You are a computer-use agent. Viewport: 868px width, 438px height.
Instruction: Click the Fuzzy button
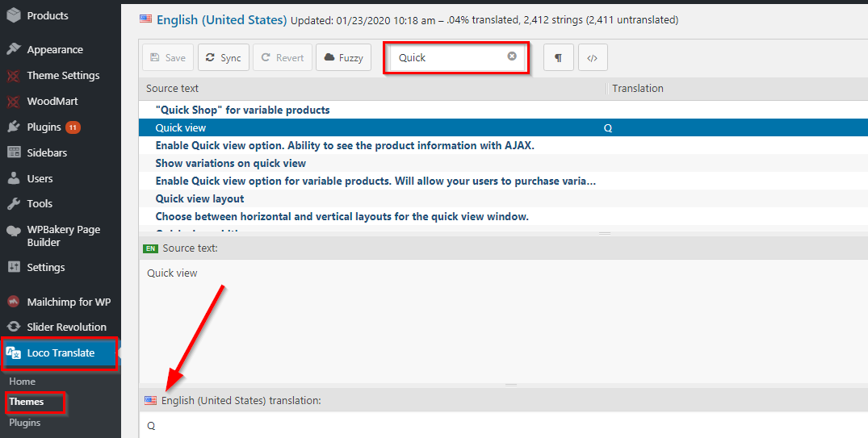click(344, 57)
